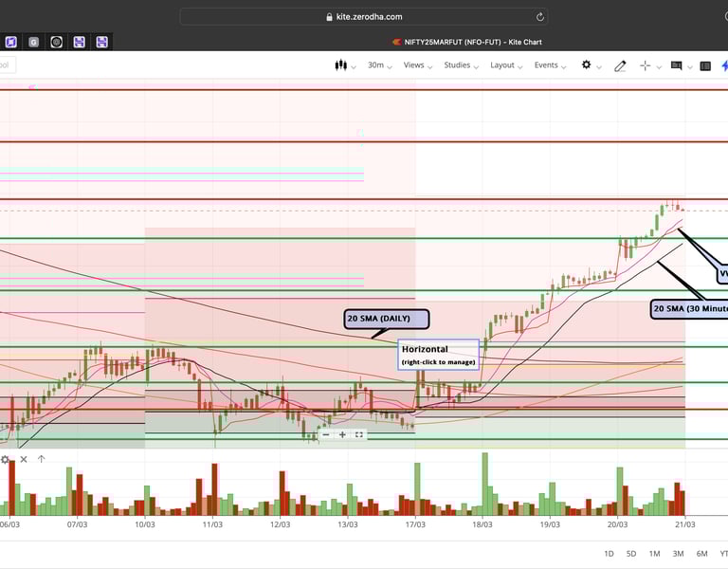Click the 18/03 date label
The width and height of the screenshot is (728, 569).
tap(482, 524)
